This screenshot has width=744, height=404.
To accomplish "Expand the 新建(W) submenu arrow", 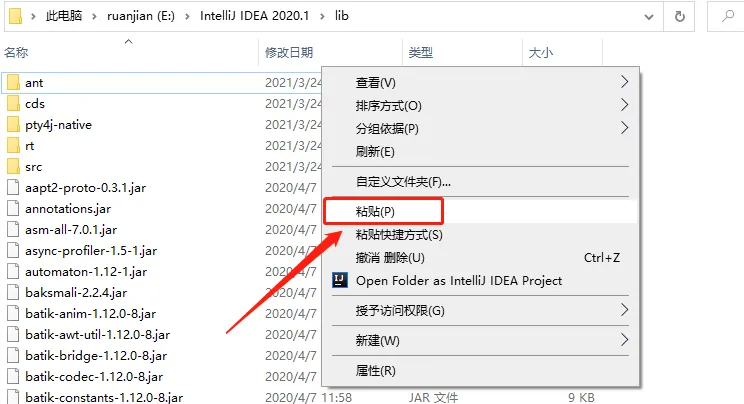I will (625, 340).
